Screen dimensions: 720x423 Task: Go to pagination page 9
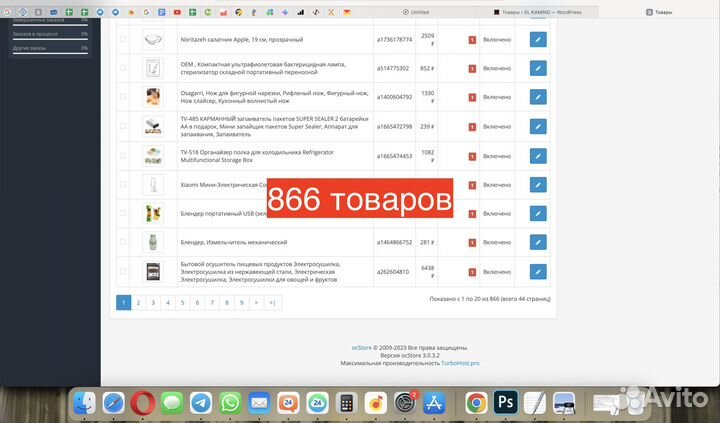(x=242, y=303)
